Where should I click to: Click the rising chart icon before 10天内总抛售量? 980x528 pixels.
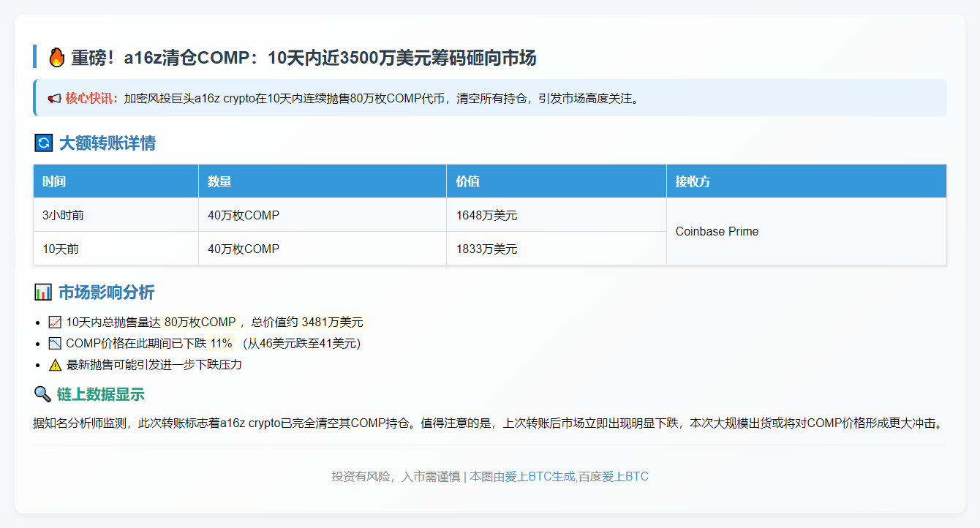click(x=55, y=322)
